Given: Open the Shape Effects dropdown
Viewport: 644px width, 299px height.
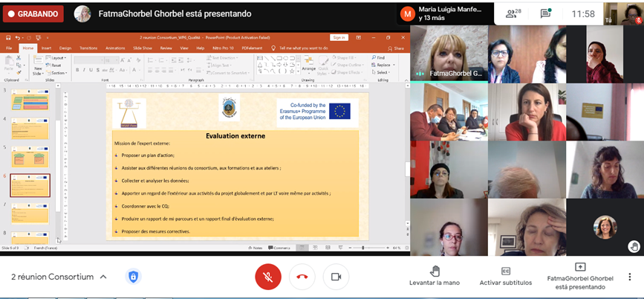Looking at the screenshot, I should coord(347,72).
